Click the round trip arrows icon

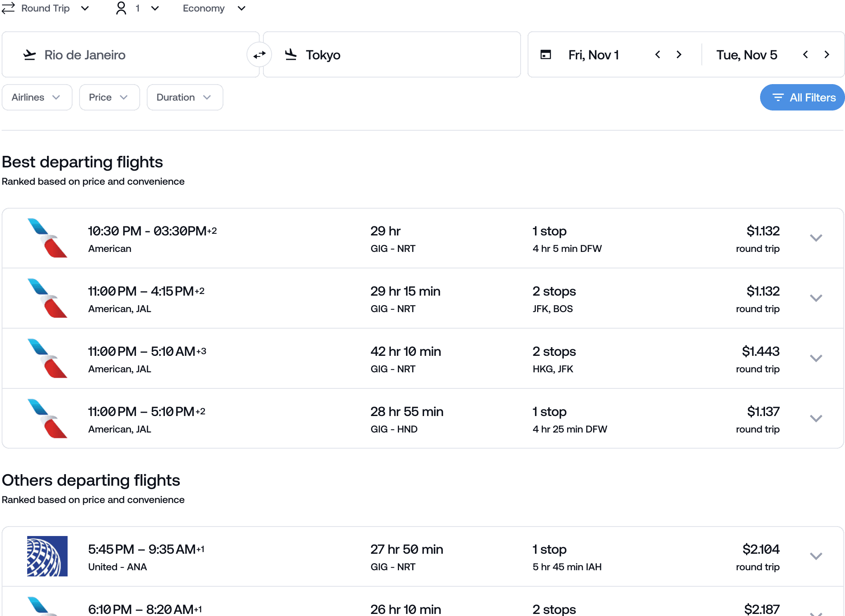8,8
